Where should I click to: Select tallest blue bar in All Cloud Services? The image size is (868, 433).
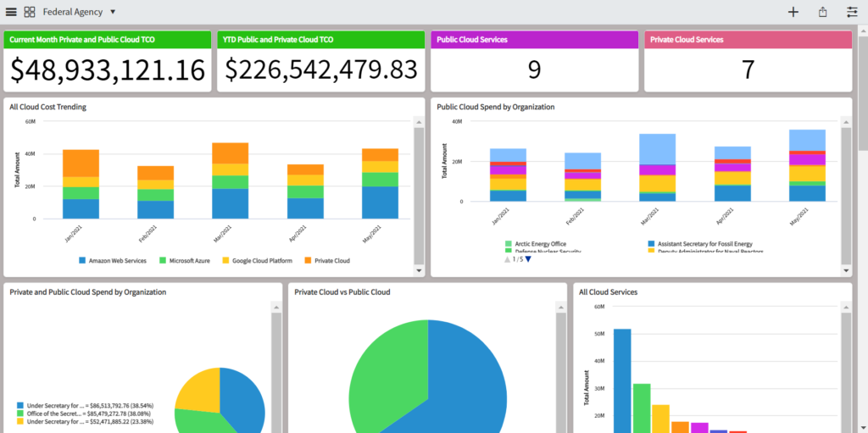(622, 381)
